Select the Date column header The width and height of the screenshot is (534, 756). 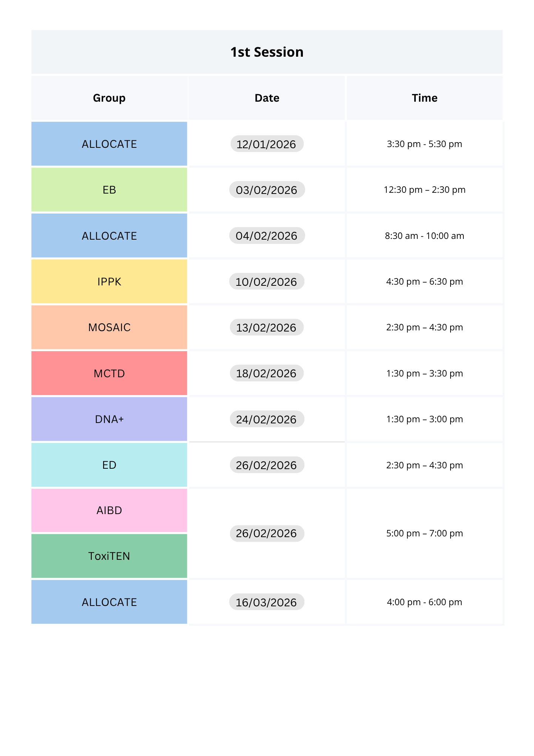pos(267,98)
